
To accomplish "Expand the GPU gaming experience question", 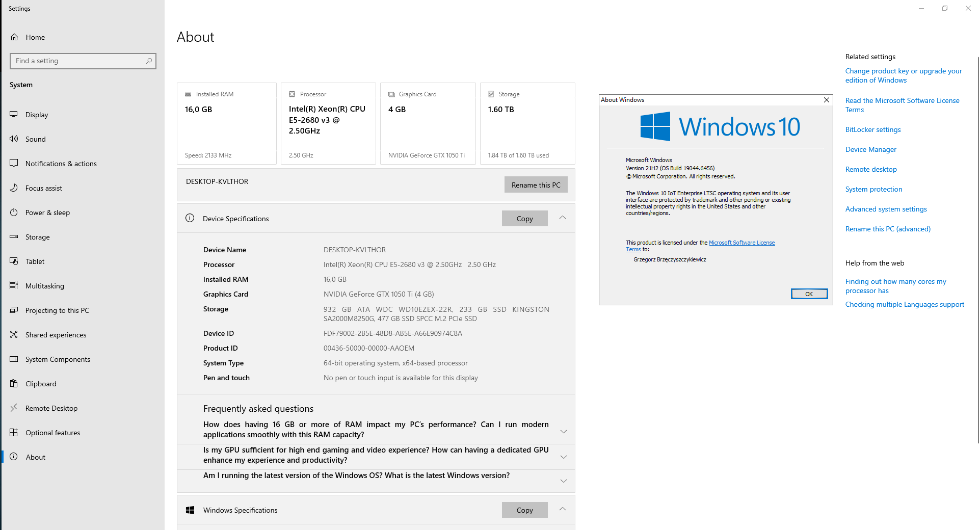I will click(563, 457).
